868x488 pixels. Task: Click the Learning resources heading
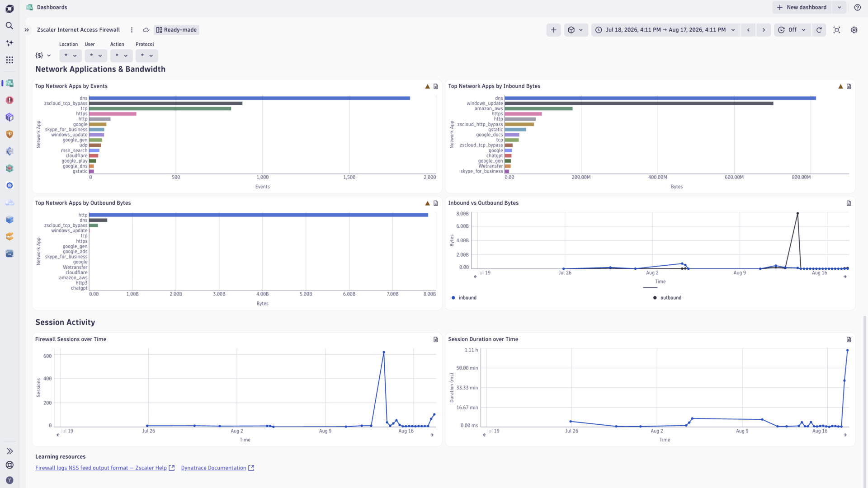pyautogui.click(x=60, y=457)
